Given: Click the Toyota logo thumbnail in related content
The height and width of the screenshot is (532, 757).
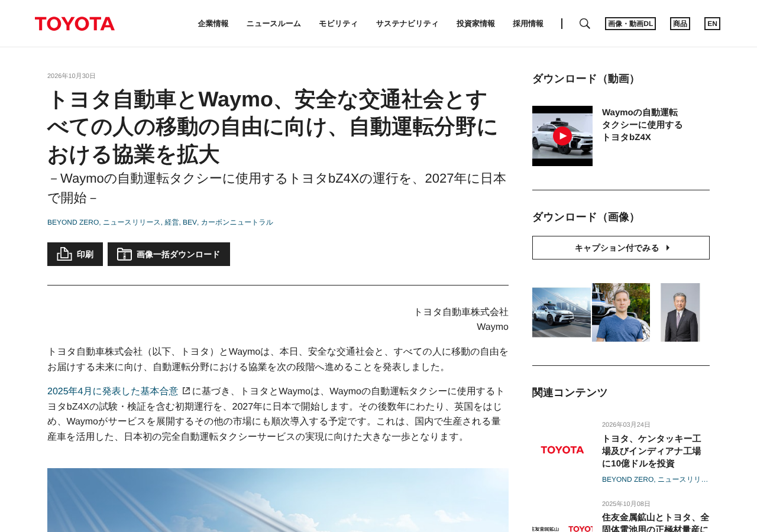Looking at the screenshot, I should pyautogui.click(x=562, y=450).
